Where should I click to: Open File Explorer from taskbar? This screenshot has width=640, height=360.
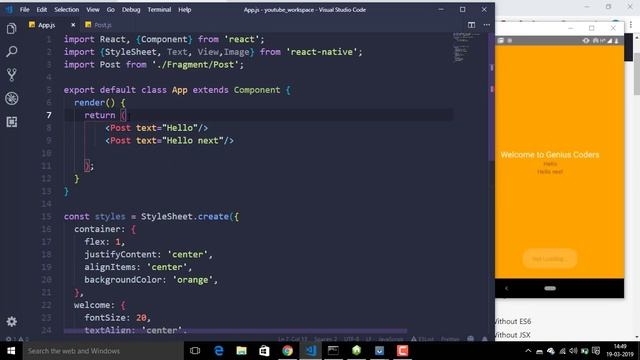pyautogui.click(x=242, y=351)
